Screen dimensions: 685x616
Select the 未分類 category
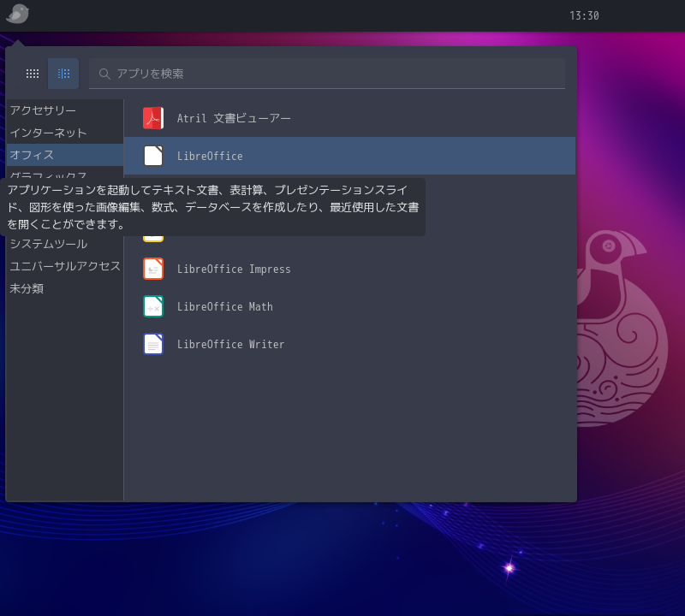pos(65,288)
